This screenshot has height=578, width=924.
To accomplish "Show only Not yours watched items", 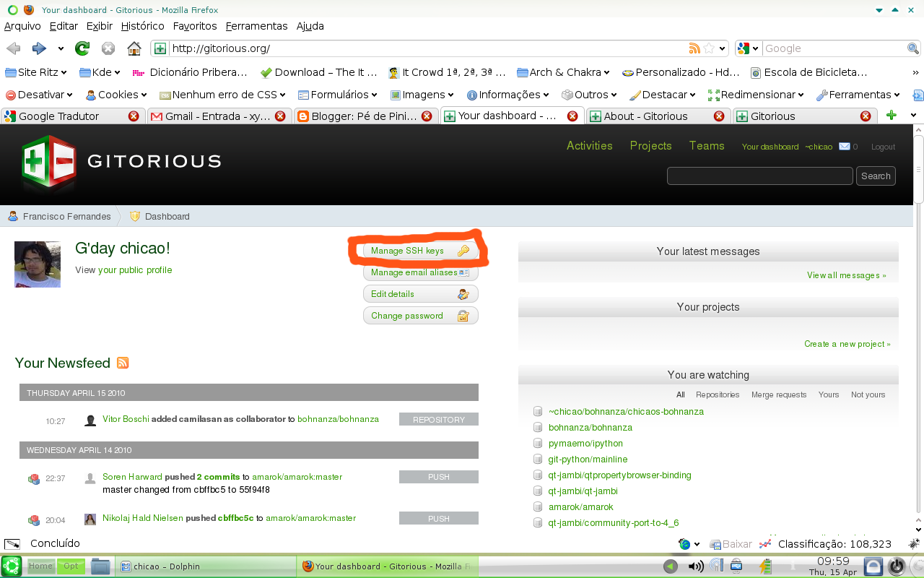I will [868, 394].
